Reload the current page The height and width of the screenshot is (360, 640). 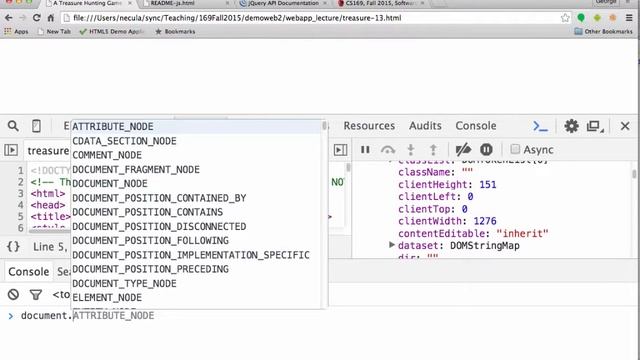[x=36, y=18]
